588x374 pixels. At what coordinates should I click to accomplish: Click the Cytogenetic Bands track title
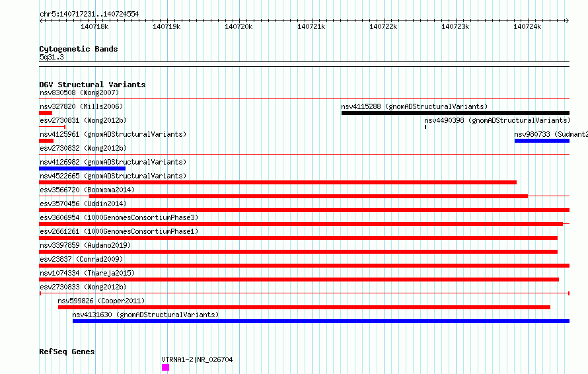(x=79, y=49)
